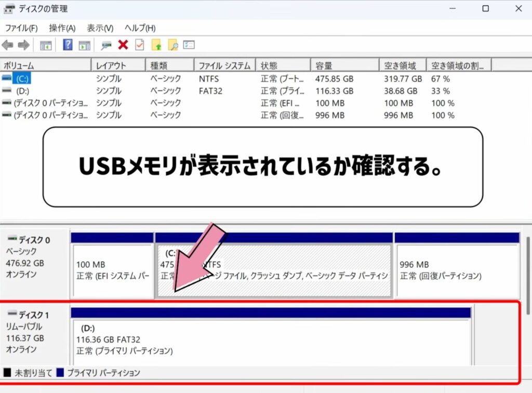This screenshot has width=532, height=393.
Task: Toggle the console tree pane icon
Action: click(x=45, y=45)
